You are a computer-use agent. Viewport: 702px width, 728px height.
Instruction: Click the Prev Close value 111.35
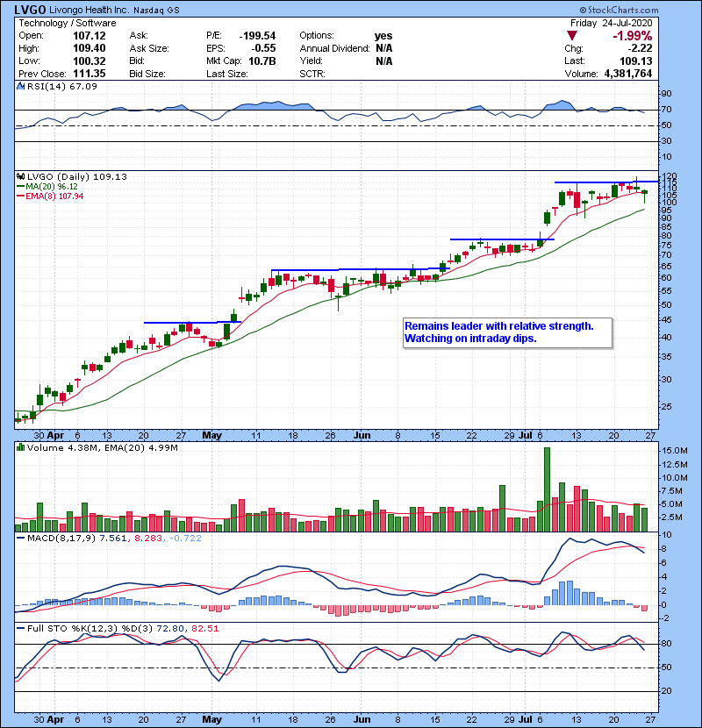(x=90, y=74)
